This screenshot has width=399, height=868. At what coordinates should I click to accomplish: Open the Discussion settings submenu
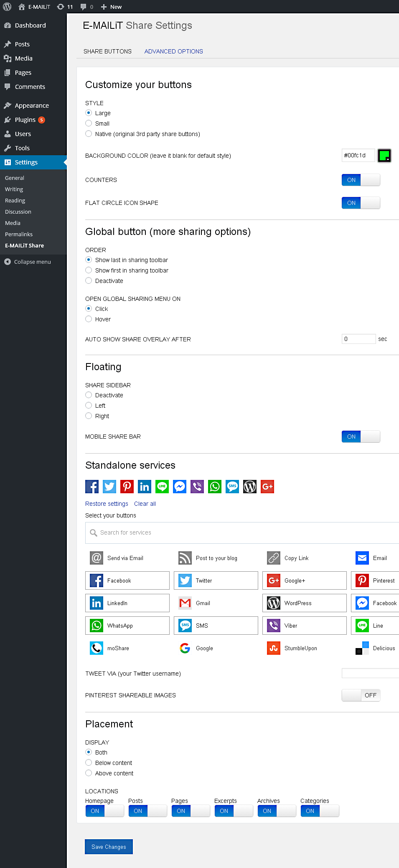tap(18, 212)
